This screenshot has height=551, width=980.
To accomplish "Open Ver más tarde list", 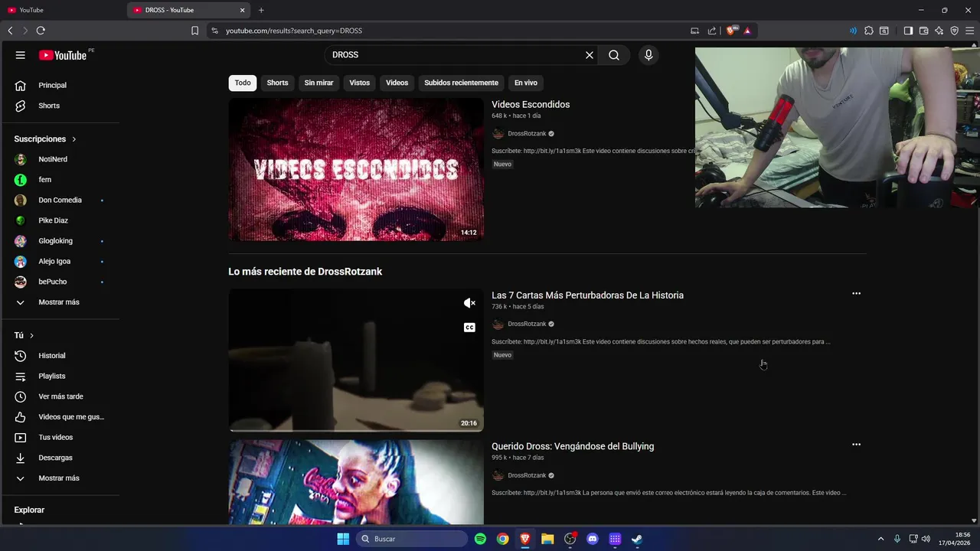I will [x=60, y=396].
